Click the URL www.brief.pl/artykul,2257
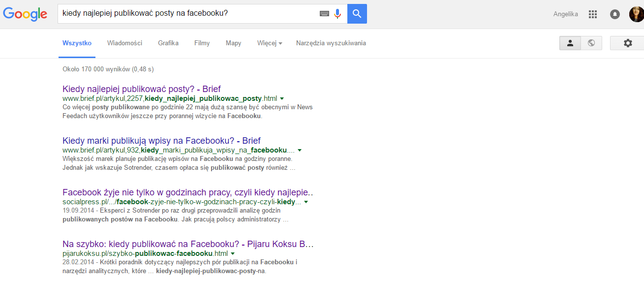The image size is (644, 281). pyautogui.click(x=170, y=98)
